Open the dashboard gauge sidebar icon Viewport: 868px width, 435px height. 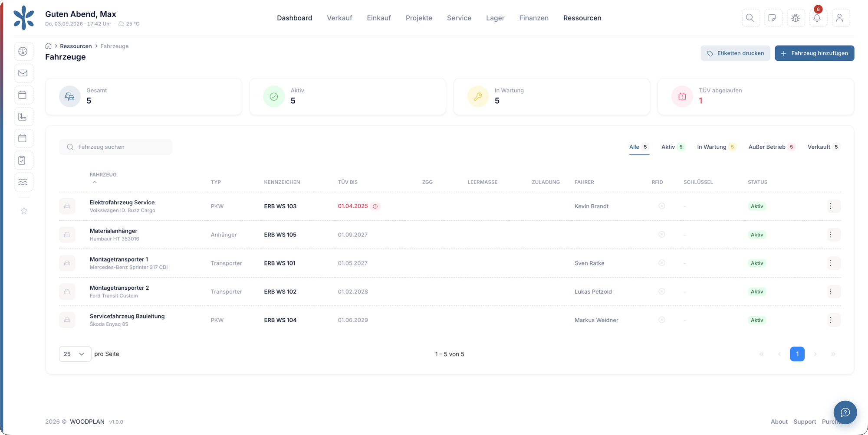point(23,52)
